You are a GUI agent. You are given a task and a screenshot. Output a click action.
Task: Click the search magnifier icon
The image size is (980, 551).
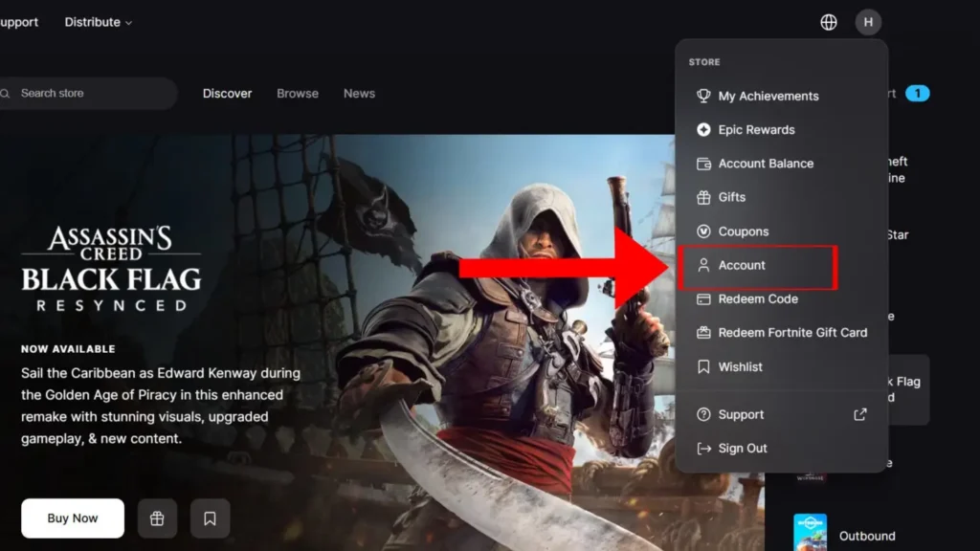[6, 94]
